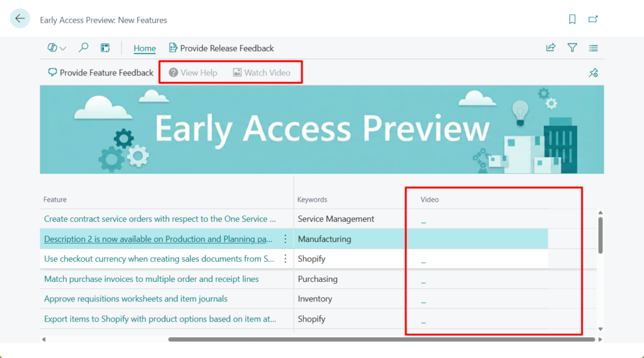Click the back arrow button
644x358 pixels.
(x=20, y=19)
